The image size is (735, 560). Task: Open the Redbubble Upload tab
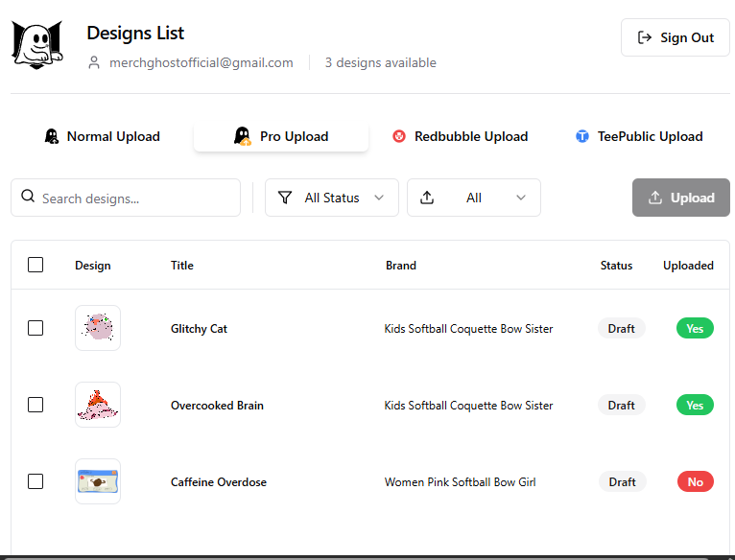461,136
